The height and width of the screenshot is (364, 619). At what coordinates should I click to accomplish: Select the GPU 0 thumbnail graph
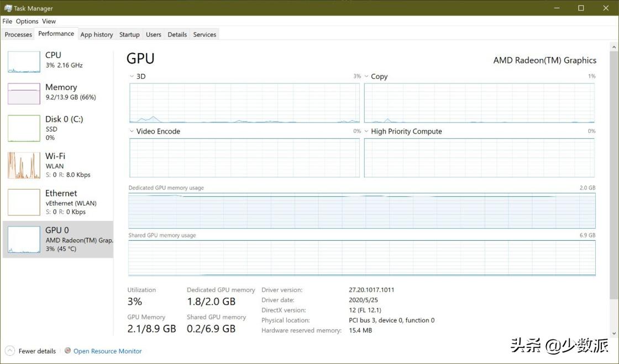coord(24,239)
